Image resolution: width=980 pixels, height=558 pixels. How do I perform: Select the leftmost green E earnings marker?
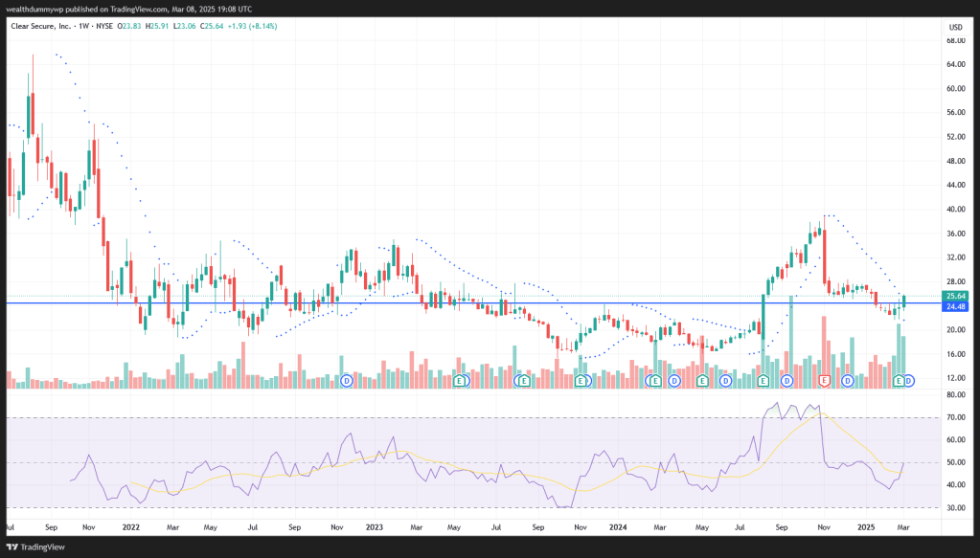point(460,381)
